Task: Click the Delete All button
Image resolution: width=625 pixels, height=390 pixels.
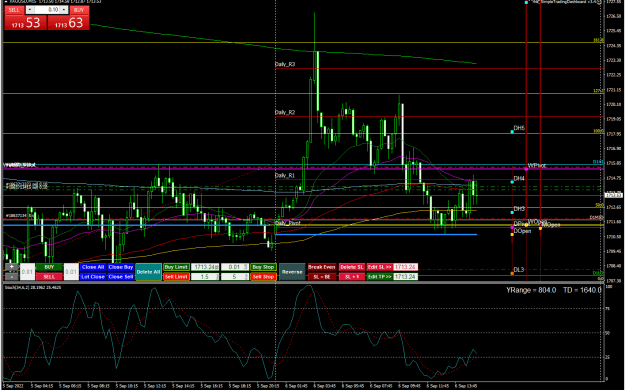Action: tap(148, 272)
